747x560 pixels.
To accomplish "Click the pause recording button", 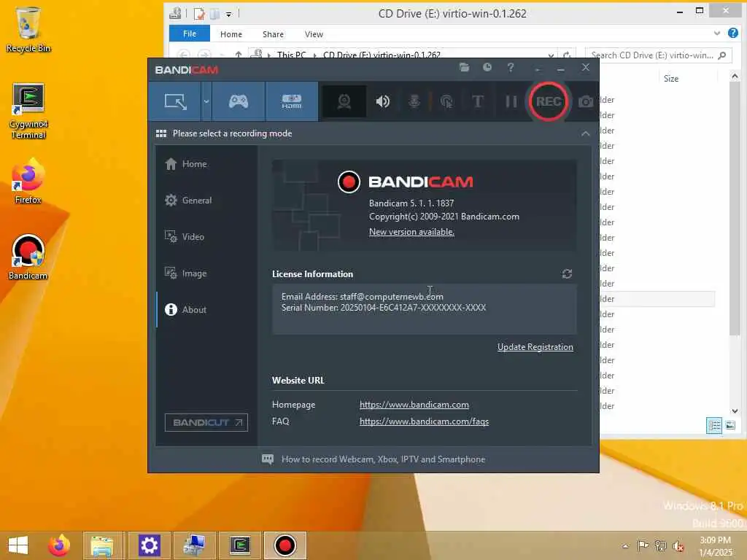I will coord(511,101).
